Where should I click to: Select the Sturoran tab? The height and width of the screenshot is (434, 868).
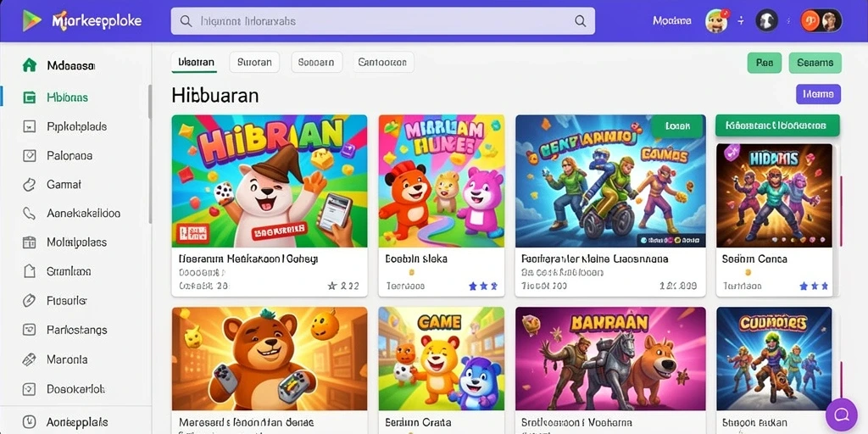pyautogui.click(x=254, y=62)
